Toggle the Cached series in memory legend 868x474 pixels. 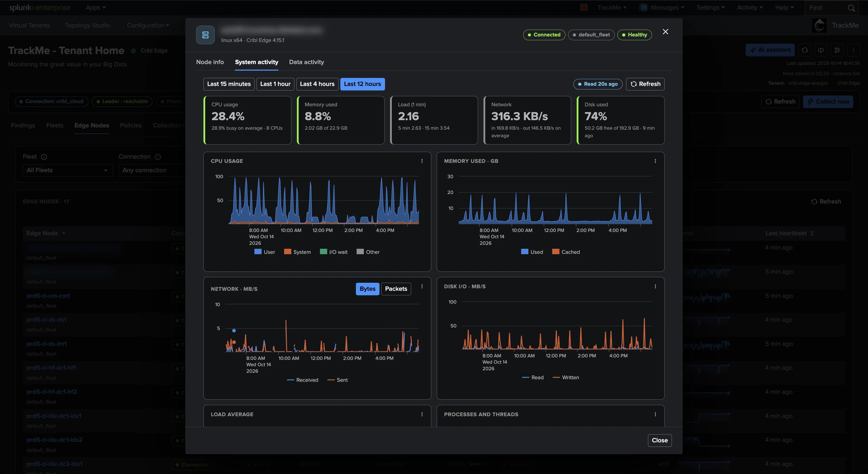click(566, 252)
